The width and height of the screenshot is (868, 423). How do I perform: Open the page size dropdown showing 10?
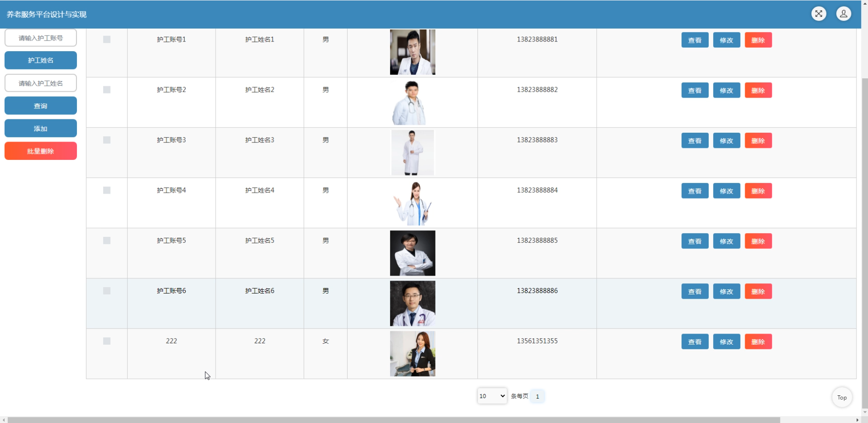click(x=492, y=396)
